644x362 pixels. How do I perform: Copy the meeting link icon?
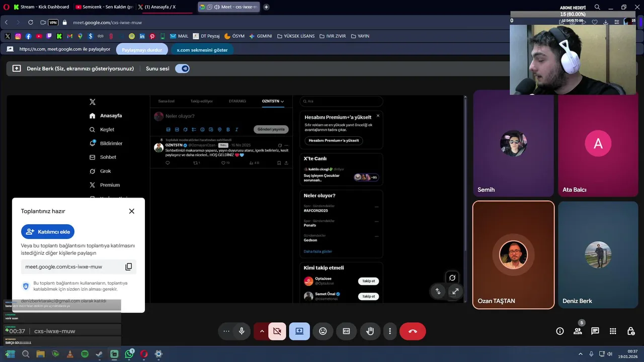click(128, 266)
